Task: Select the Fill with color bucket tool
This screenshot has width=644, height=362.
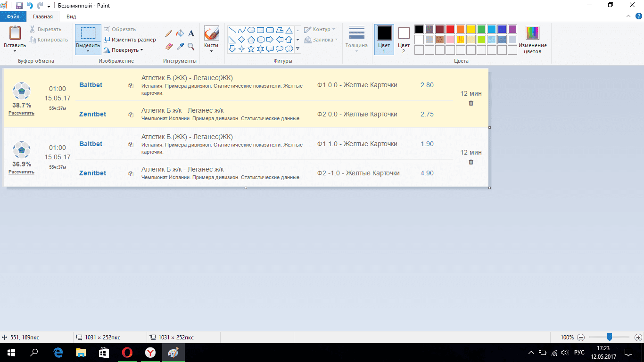Action: (180, 33)
